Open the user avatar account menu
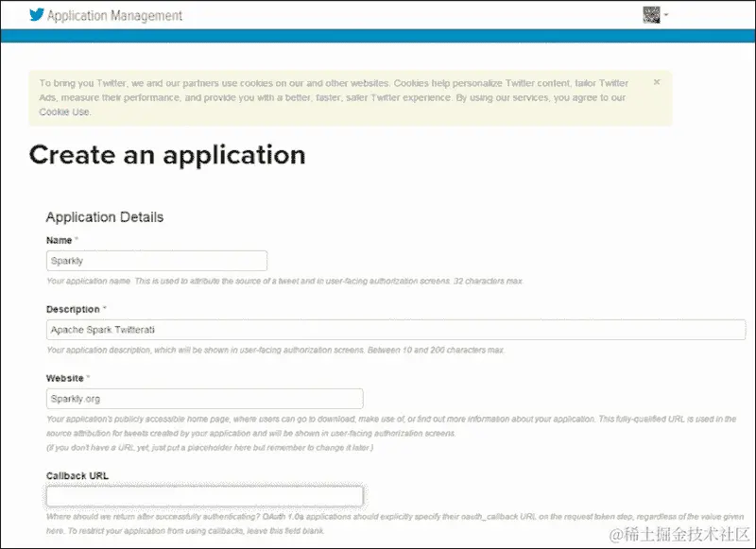 [655, 15]
